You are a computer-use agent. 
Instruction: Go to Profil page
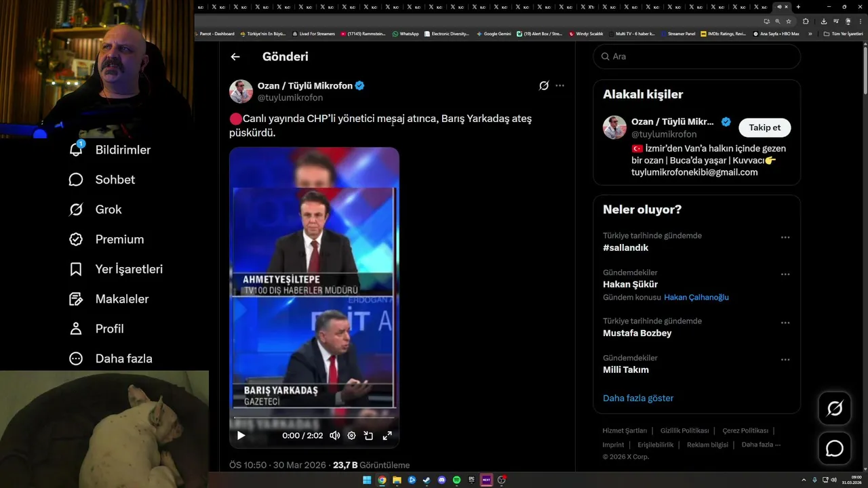96,329
